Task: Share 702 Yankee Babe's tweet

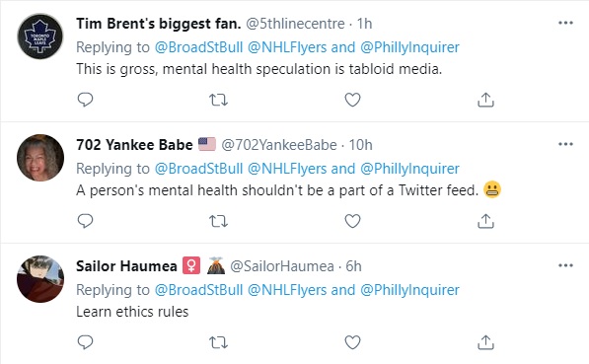Action: (485, 221)
